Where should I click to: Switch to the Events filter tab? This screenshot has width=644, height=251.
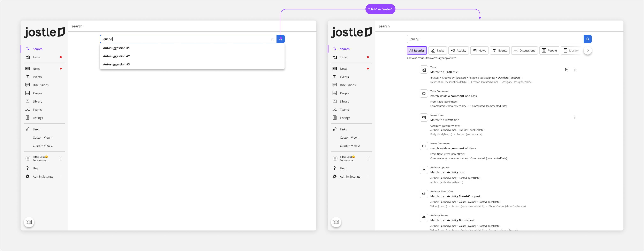pos(500,50)
